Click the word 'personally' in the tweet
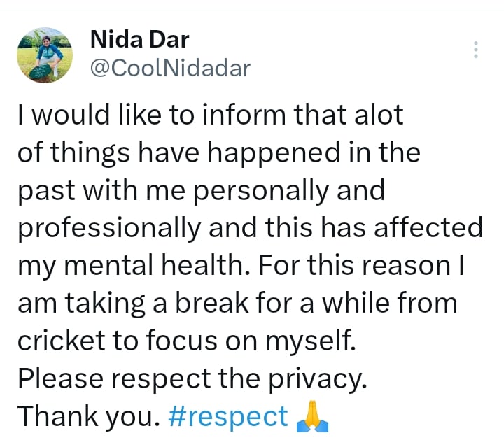This screenshot has width=504, height=447. tap(262, 191)
